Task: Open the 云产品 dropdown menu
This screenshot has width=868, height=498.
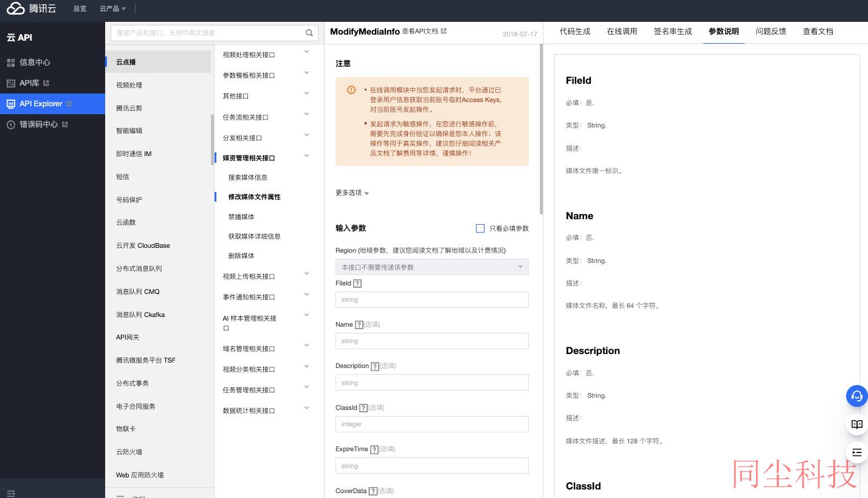Action: coord(113,9)
